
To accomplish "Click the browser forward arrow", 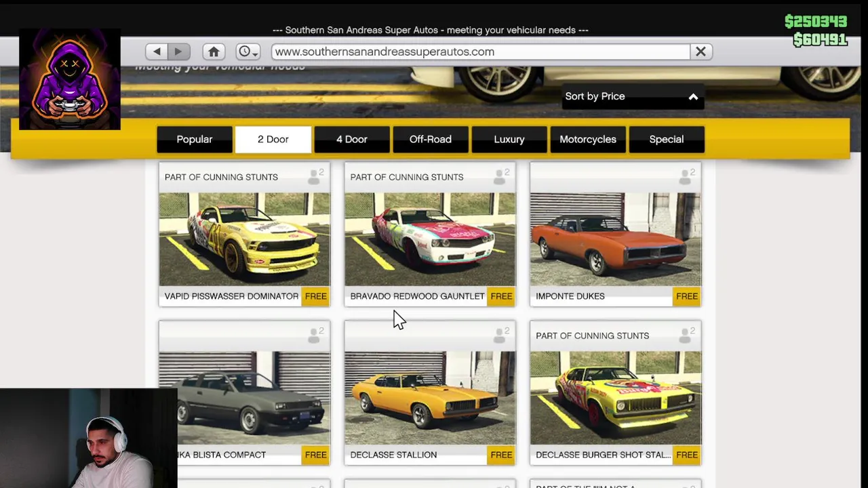I will pos(178,52).
